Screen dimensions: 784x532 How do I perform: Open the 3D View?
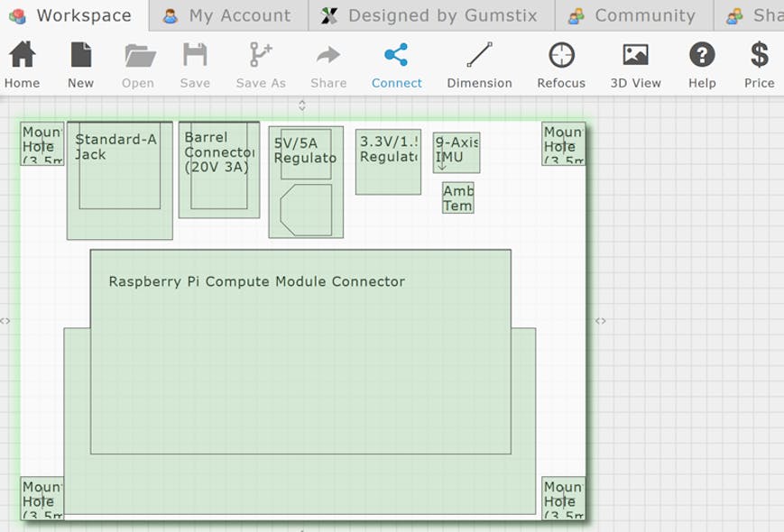click(x=635, y=64)
